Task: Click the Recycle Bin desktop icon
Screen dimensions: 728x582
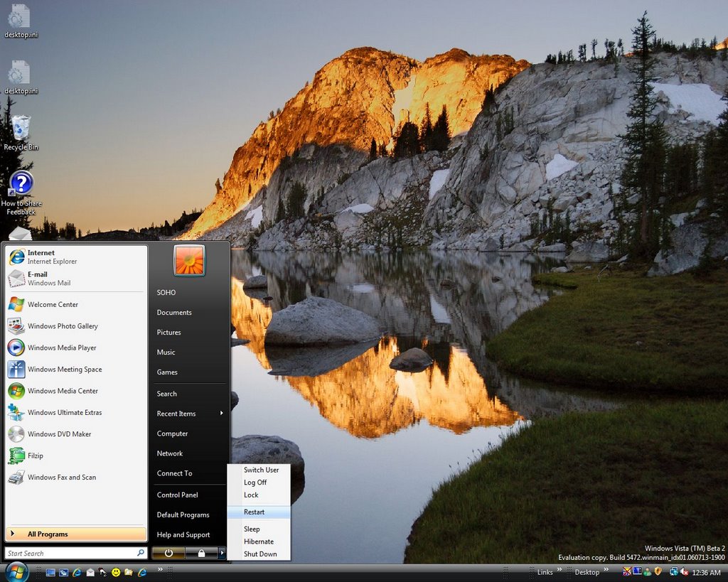Action: (21, 133)
